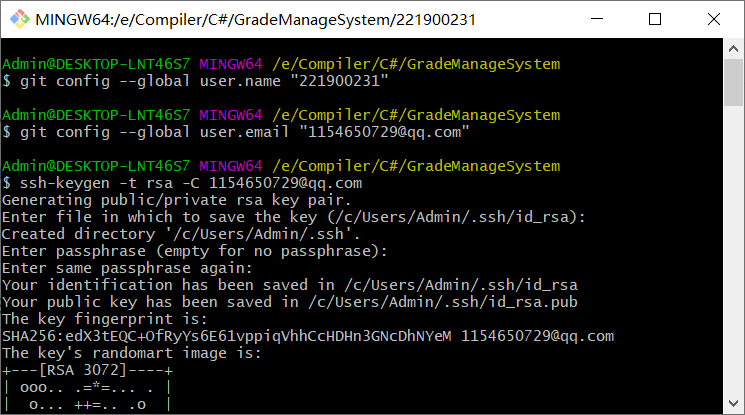Click "Created directory '/c/Users/Admin/.ssh'." line
This screenshot has width=745, height=415.
[x=181, y=234]
